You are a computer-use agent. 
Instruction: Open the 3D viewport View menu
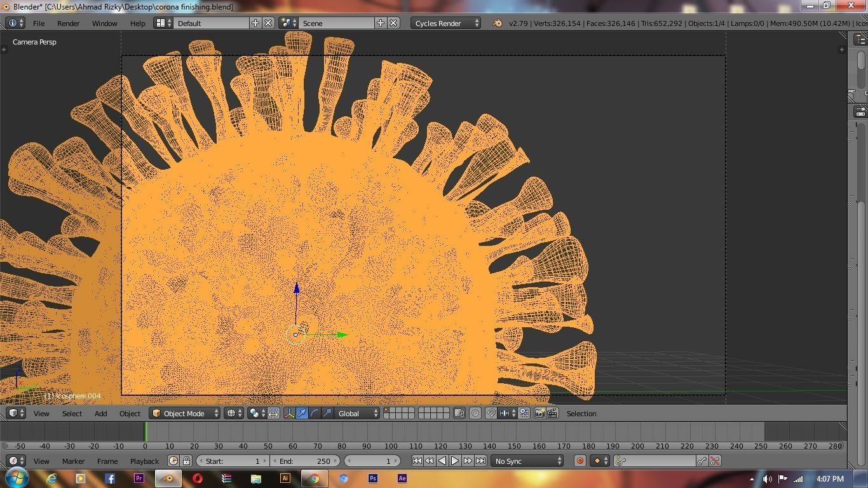[41, 413]
